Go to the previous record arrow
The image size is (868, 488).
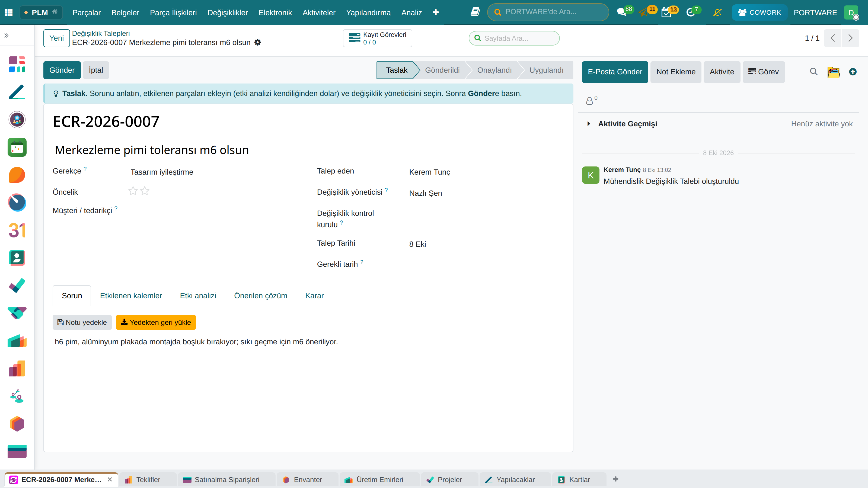point(833,38)
